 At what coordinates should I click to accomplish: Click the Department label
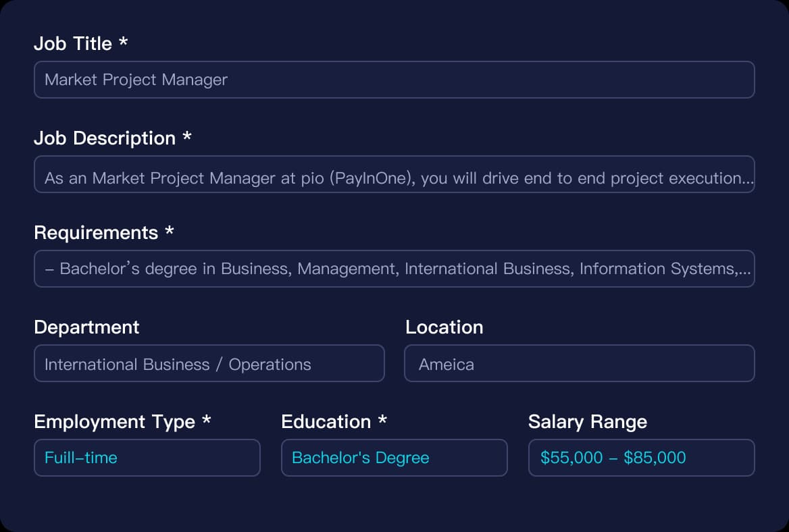tap(86, 327)
